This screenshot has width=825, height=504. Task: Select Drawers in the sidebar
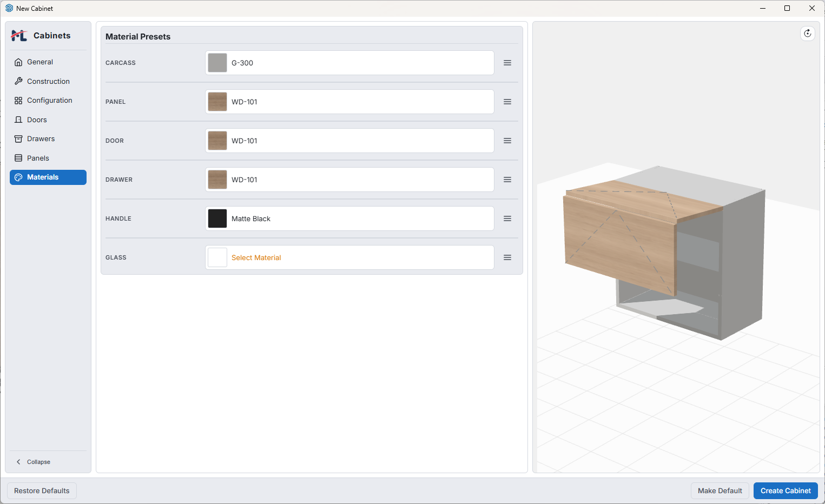point(48,139)
